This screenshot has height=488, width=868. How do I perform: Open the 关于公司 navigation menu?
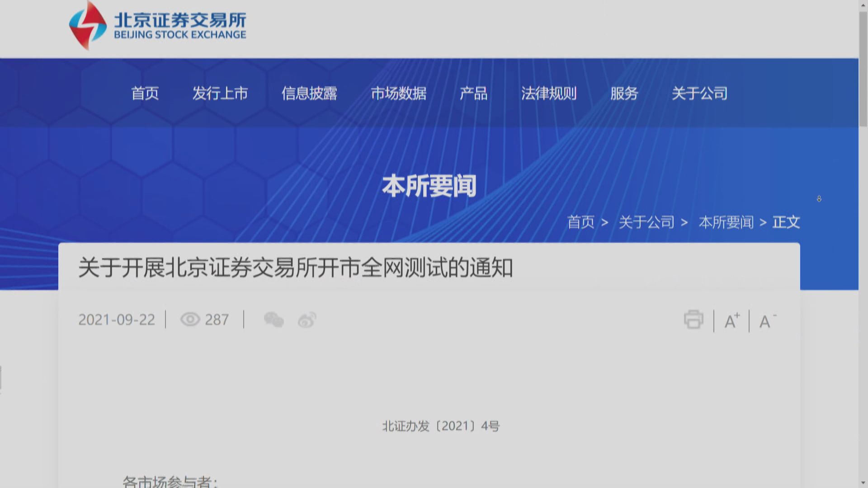click(x=699, y=94)
